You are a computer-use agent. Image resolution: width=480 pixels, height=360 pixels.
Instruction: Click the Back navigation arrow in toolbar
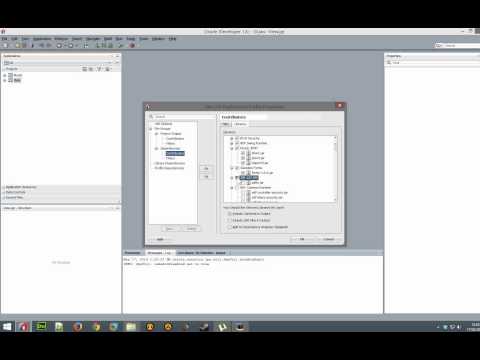click(59, 45)
